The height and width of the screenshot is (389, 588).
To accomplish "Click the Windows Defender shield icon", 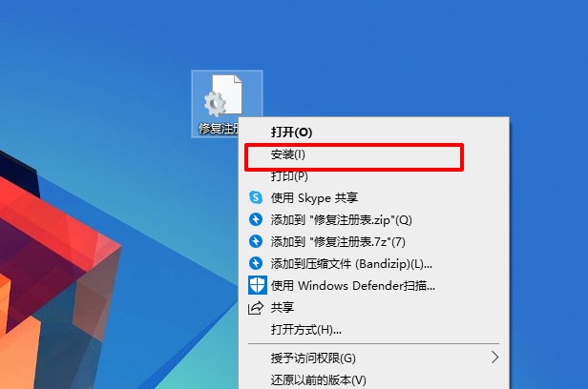I will 258,285.
